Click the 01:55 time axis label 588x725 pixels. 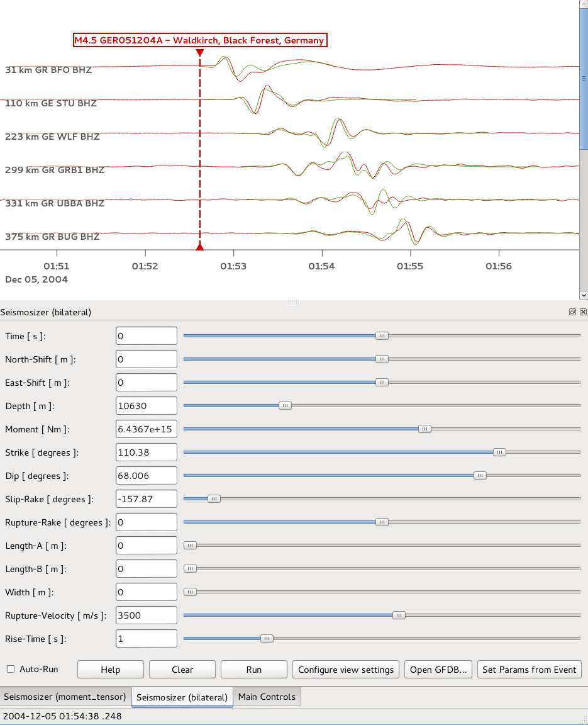point(410,266)
